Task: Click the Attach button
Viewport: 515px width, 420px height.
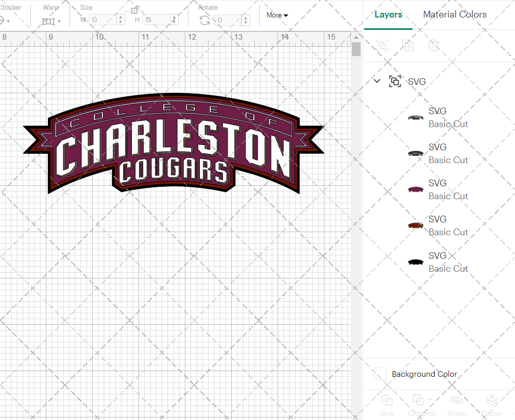Action: coord(457,406)
